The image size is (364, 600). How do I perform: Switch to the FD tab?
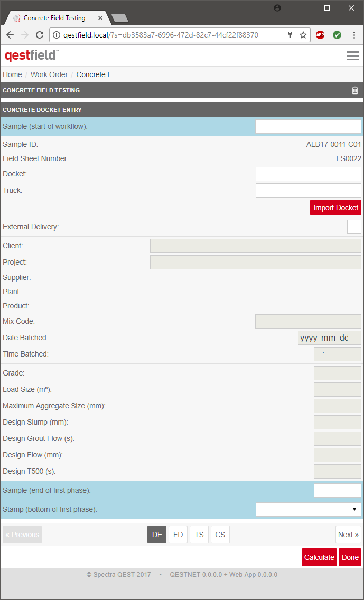click(178, 535)
